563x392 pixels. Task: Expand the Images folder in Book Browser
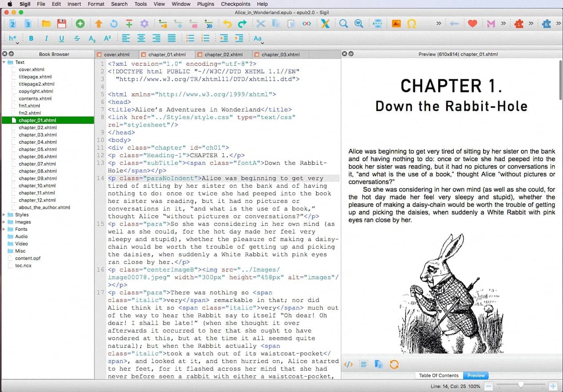point(4,222)
